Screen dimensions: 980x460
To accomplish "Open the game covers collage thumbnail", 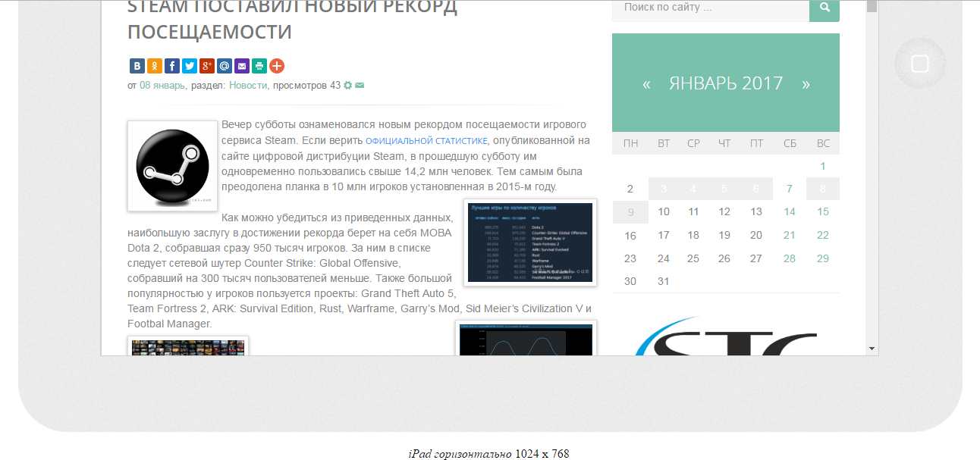I will pyautogui.click(x=188, y=346).
